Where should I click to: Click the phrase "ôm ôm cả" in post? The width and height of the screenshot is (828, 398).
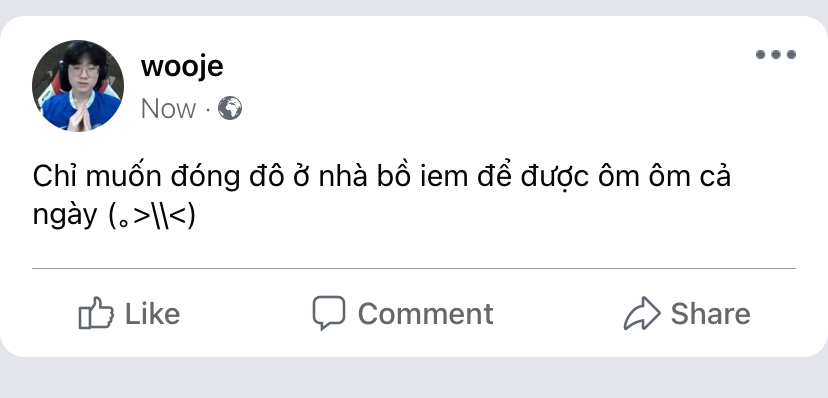[x=665, y=176]
